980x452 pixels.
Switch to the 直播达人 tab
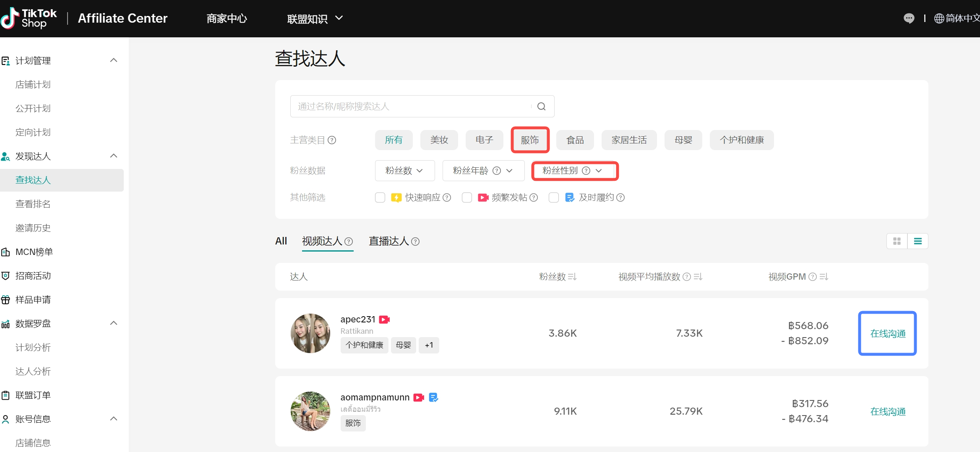click(x=389, y=241)
